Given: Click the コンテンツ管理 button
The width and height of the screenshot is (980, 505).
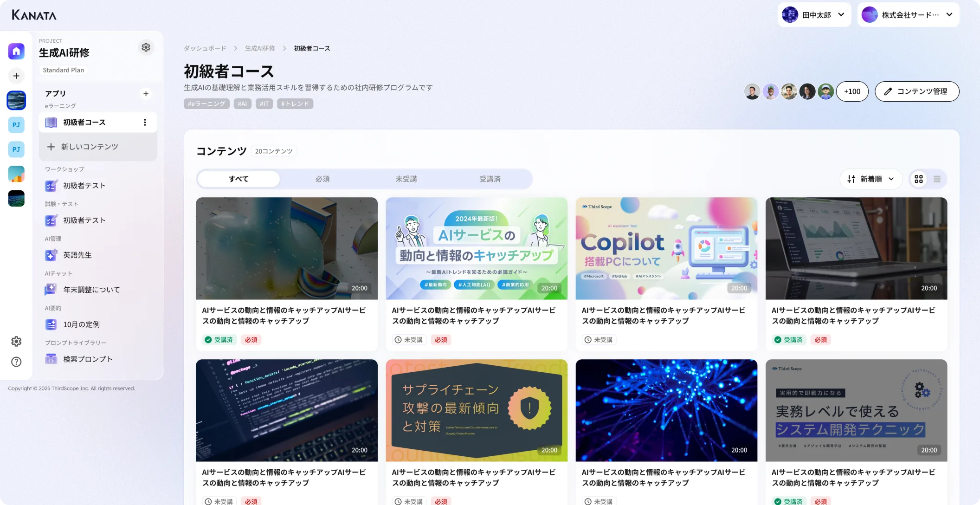Looking at the screenshot, I should click(x=916, y=91).
